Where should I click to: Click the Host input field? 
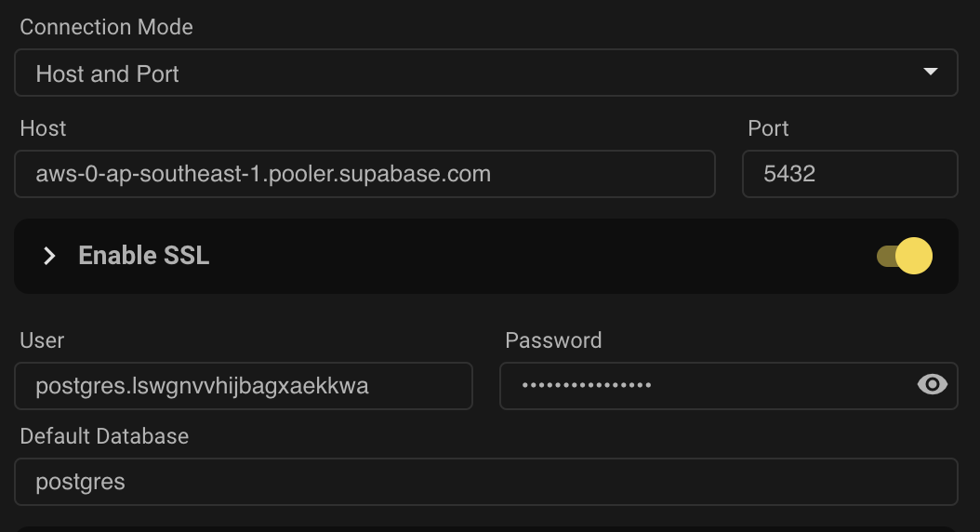(x=364, y=174)
